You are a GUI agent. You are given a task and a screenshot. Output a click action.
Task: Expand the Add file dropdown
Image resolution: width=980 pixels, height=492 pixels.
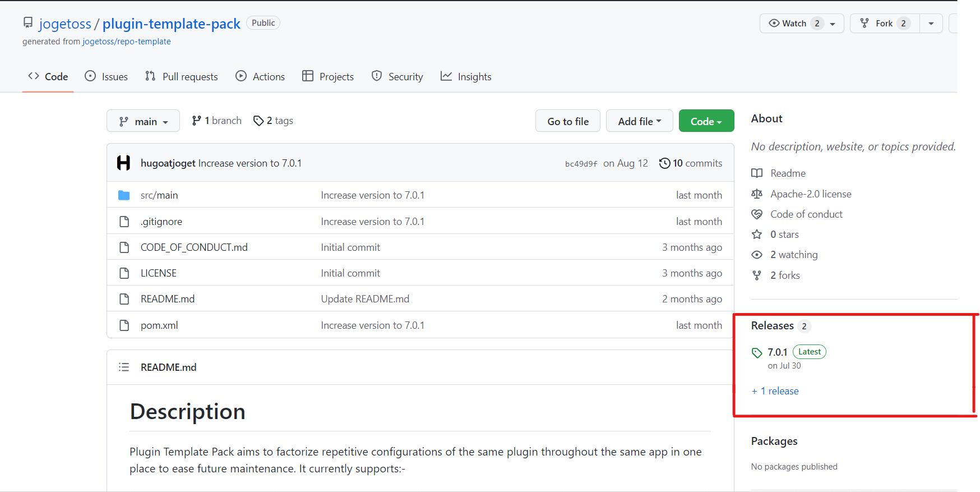[x=639, y=121]
